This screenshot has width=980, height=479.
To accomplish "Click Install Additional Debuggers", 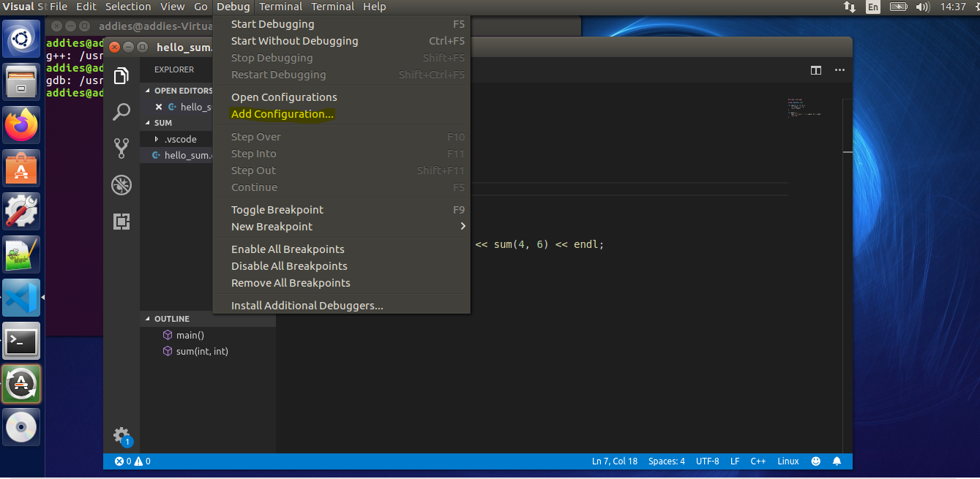I will click(307, 305).
